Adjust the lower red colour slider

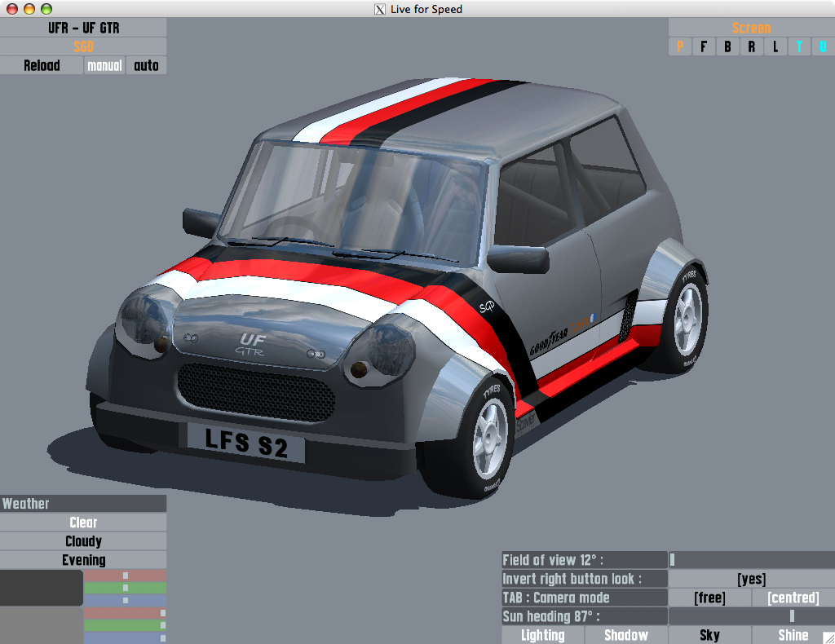click(125, 613)
